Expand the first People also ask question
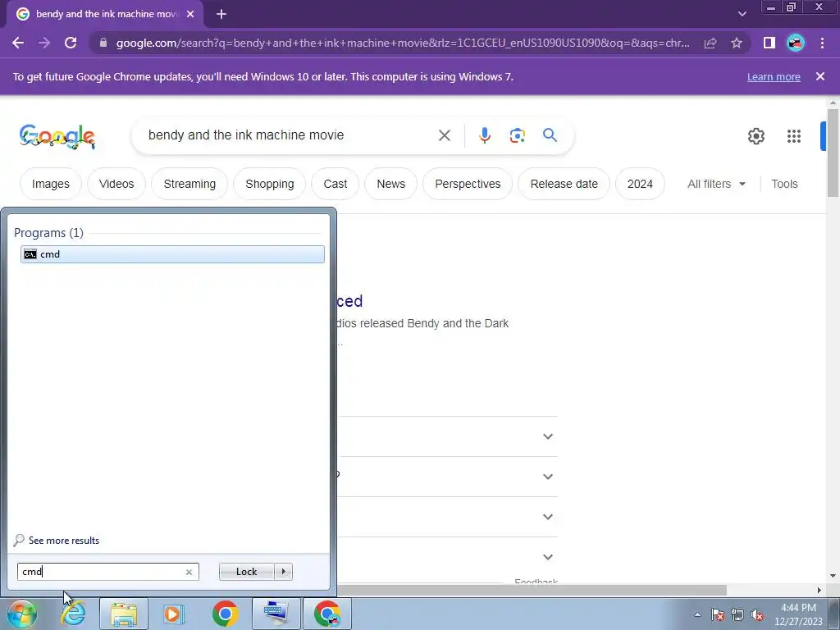The width and height of the screenshot is (840, 630). pos(547,436)
